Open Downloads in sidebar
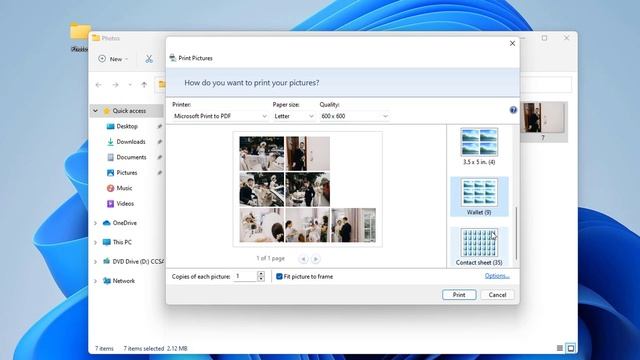Viewport: 640px width, 360px height. (131, 142)
